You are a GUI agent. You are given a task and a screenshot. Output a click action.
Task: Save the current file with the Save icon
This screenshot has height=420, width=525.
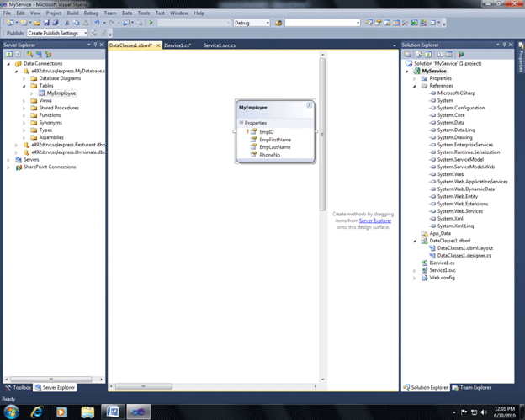46,23
